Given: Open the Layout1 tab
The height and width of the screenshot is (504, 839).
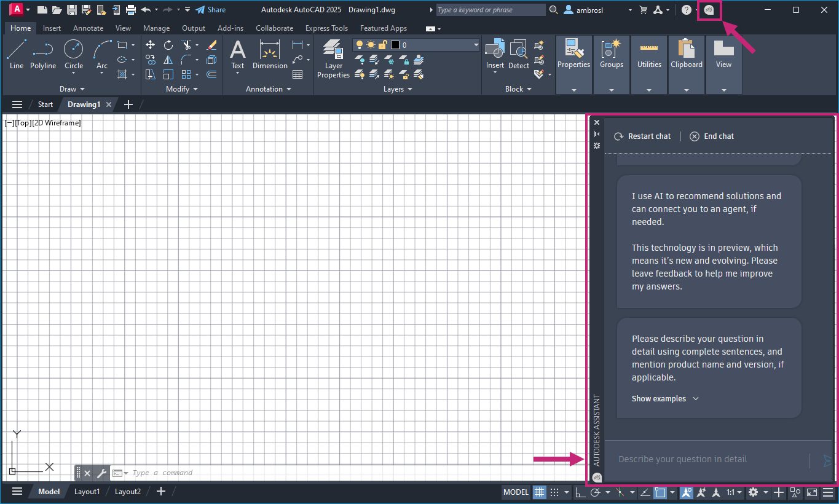Looking at the screenshot, I should 87,492.
